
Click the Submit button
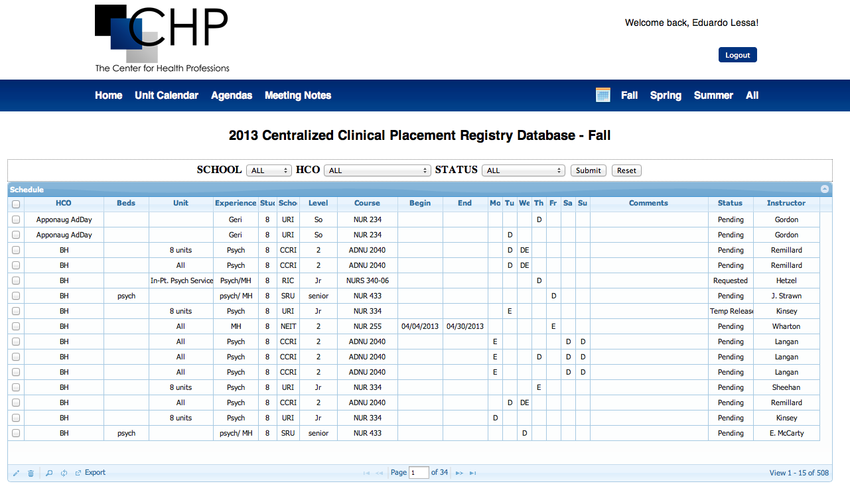[x=588, y=170]
